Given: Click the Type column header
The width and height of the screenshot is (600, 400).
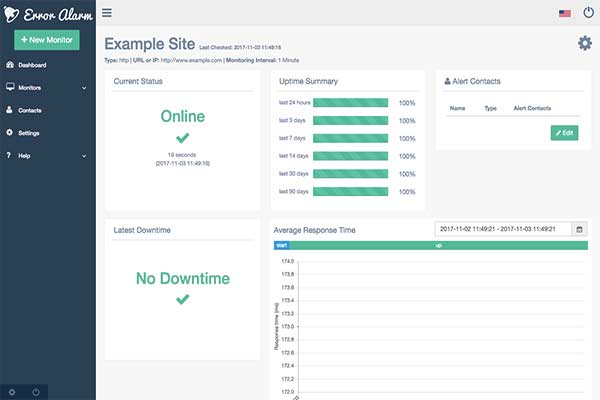Looking at the screenshot, I should [490, 108].
